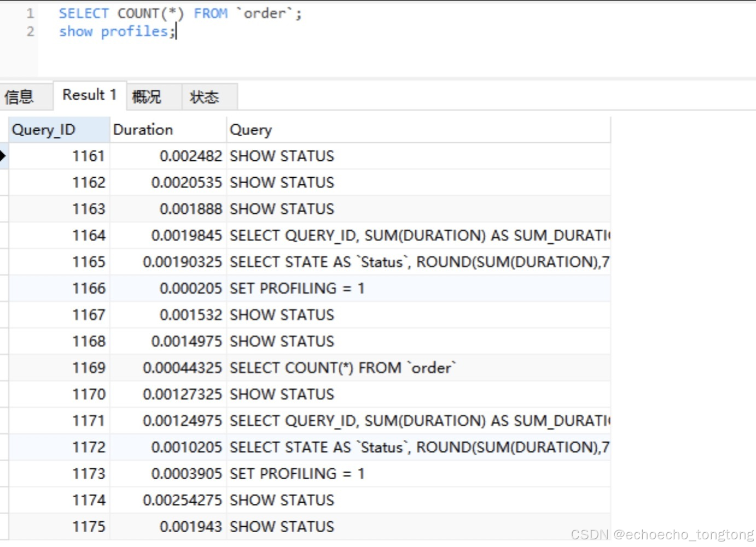Select the SHOW STATUS cell in row 1175
Image resolution: width=756 pixels, height=547 pixels.
click(x=282, y=526)
